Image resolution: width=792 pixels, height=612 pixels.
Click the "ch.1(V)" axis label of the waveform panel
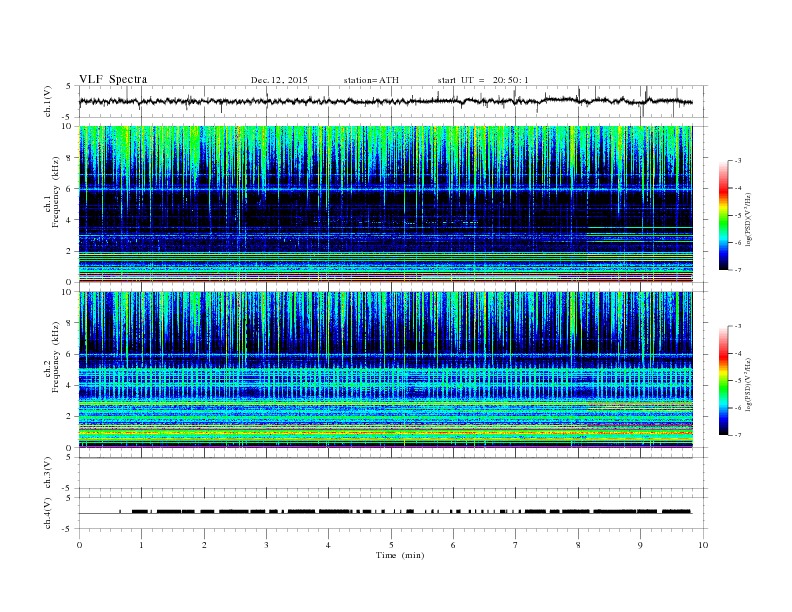pyautogui.click(x=48, y=101)
